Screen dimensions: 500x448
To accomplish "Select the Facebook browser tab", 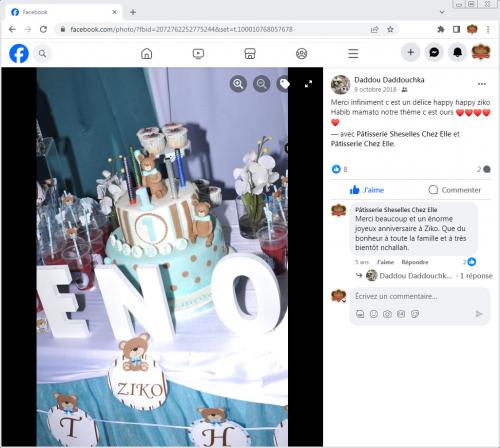I will point(62,12).
